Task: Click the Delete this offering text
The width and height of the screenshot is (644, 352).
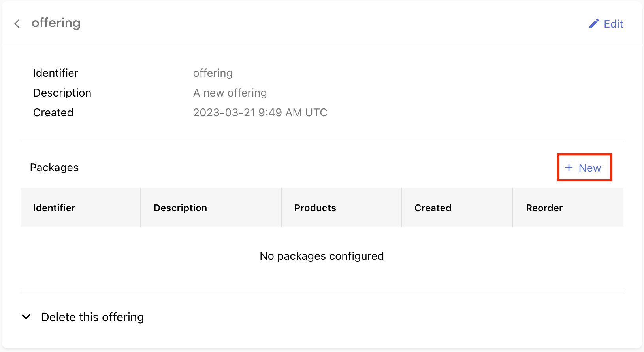Action: pyautogui.click(x=92, y=317)
